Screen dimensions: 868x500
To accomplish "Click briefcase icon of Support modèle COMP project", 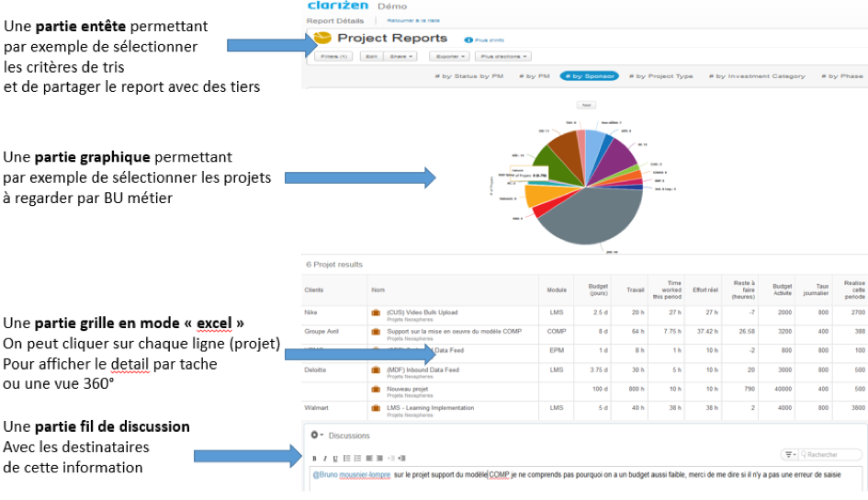I will pos(376,332).
